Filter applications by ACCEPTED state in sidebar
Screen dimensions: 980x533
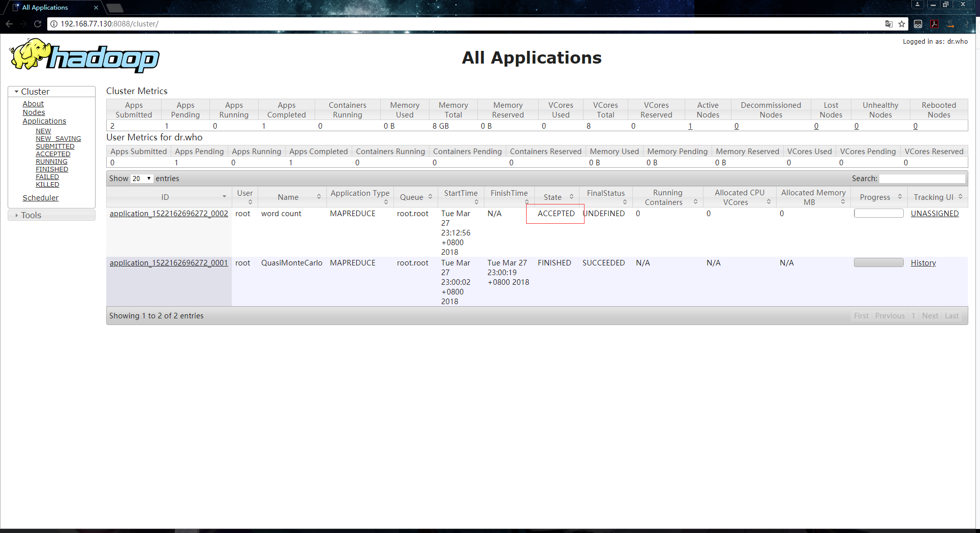click(x=53, y=154)
